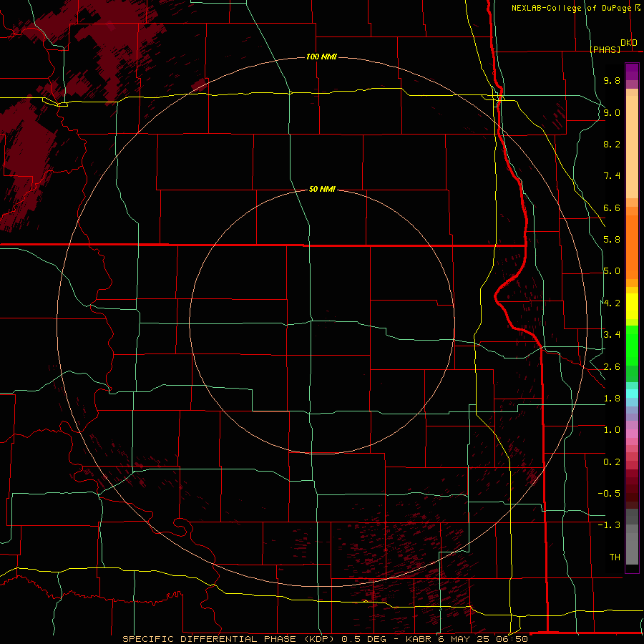
Task: Select the 1.0 legend value
Action: [x=612, y=430]
